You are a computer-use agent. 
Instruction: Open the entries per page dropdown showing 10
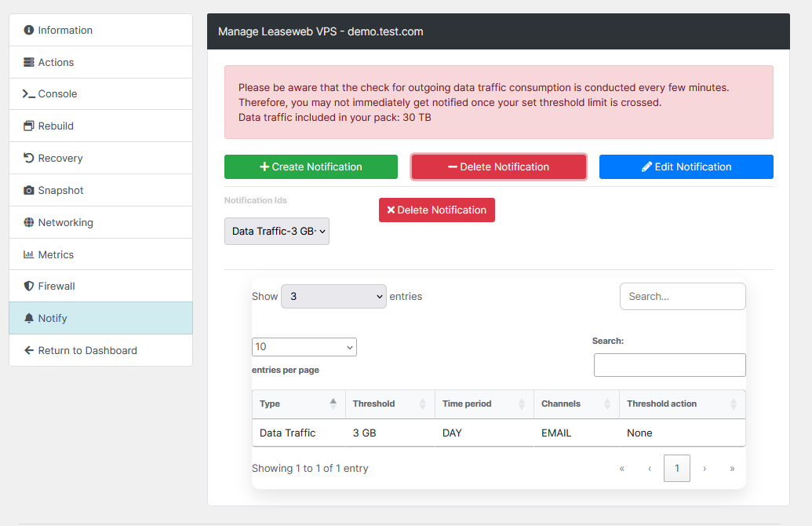click(x=304, y=347)
